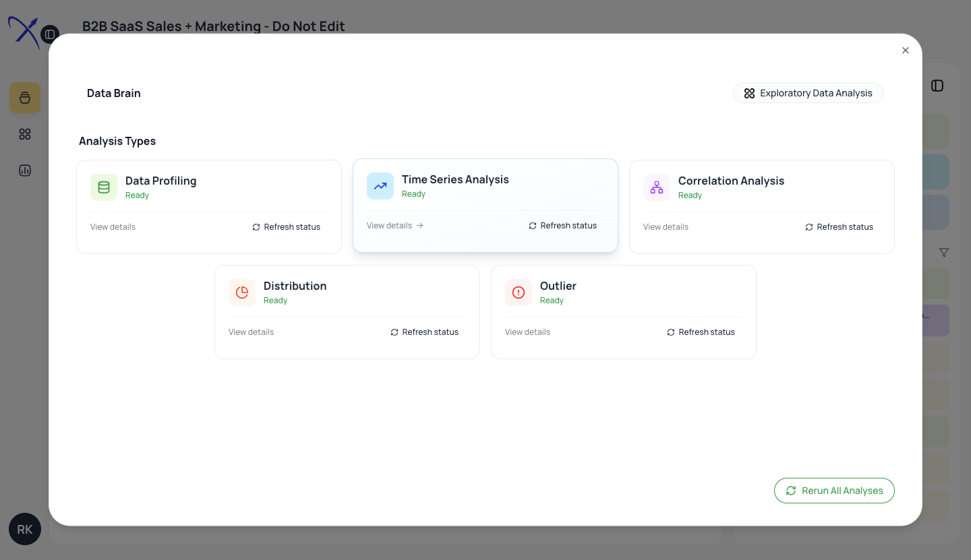Screen dimensions: 971x560
Task: Click the B2B SaaS Sales + Marketing title
Action: click(x=213, y=26)
